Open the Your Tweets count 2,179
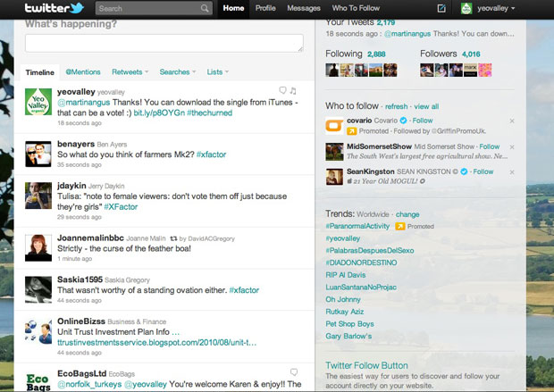The height and width of the screenshot is (392, 554). tap(386, 22)
